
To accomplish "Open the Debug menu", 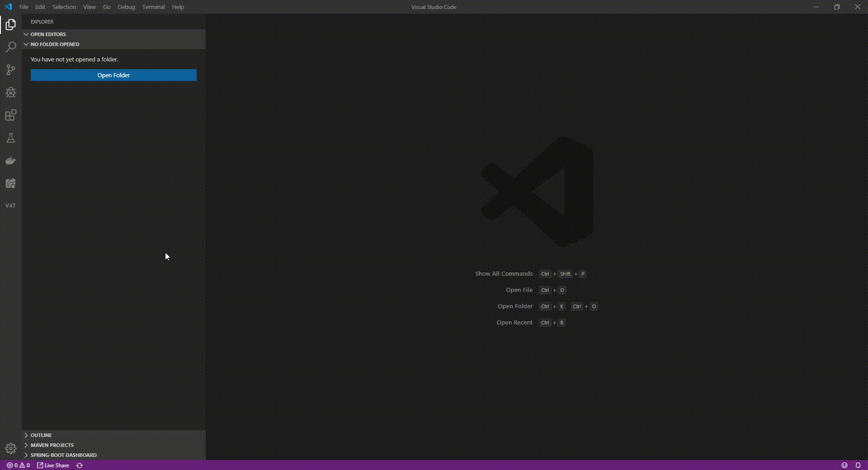I will pyautogui.click(x=126, y=7).
